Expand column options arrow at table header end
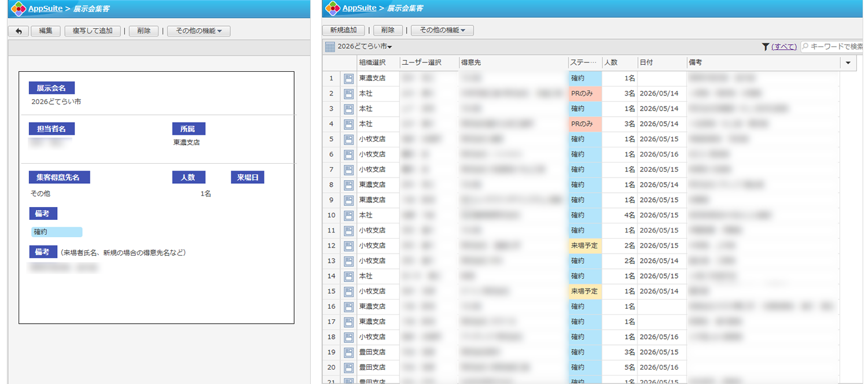Screen dimensions: 868x384 coord(848,62)
